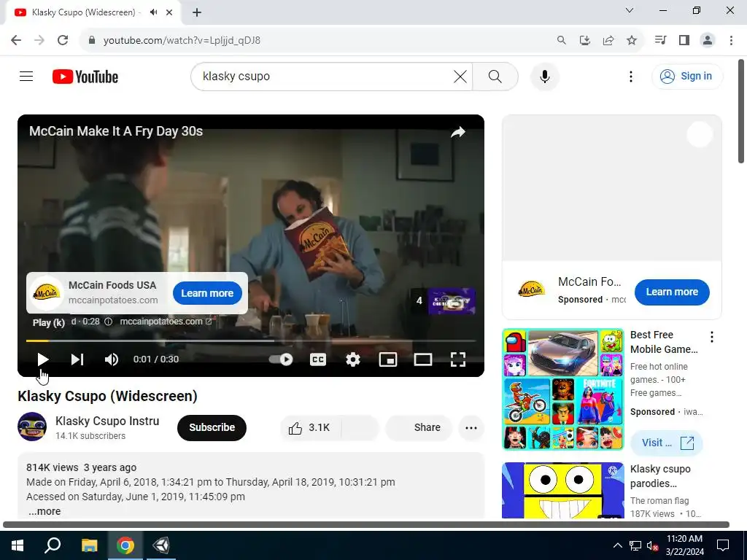747x560 pixels.
Task: Search with voice microphone
Action: click(544, 76)
